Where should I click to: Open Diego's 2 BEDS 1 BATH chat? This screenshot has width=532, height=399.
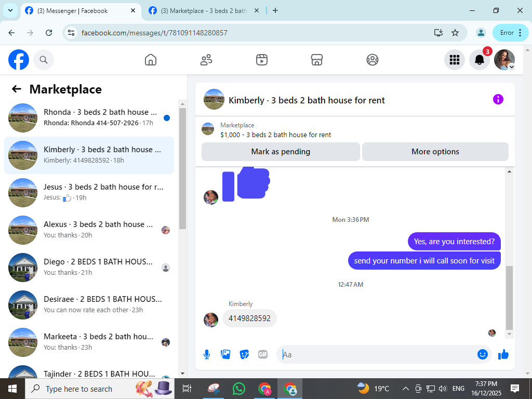point(89,267)
